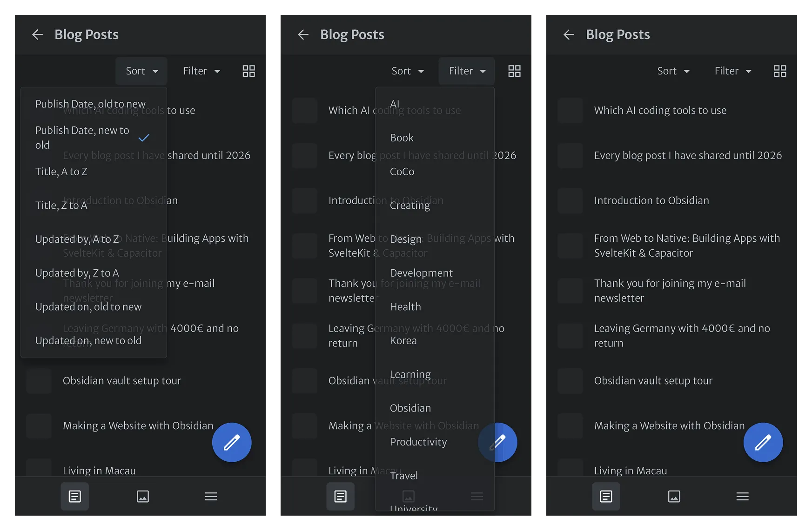Sort by 'Updated by, A to Z'
Image resolution: width=812 pixels, height=531 pixels.
94,239
